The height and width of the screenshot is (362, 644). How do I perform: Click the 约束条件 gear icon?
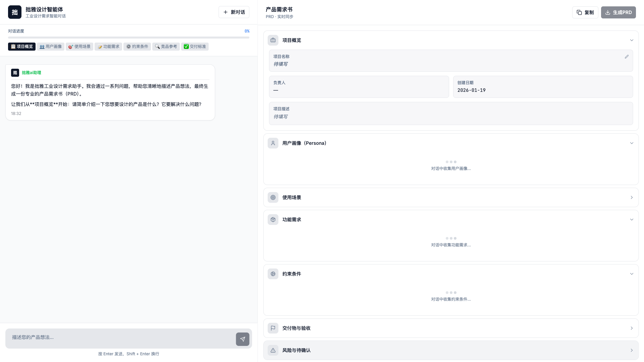tap(273, 274)
